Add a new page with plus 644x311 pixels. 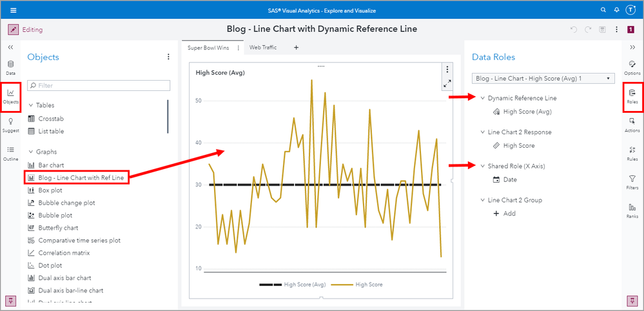[x=296, y=48]
